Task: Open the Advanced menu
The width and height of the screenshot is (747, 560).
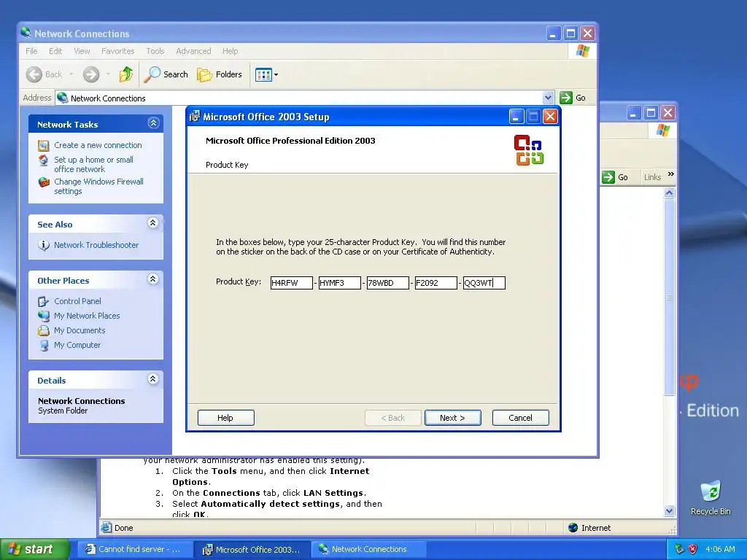Action: tap(193, 51)
